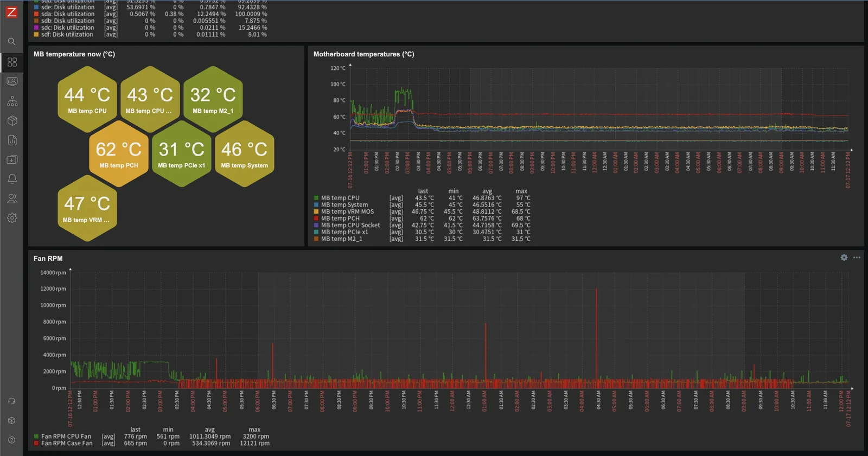The image size is (868, 456).
Task: Click 'MB temp PCIe x1' legend label
Action: coord(344,232)
